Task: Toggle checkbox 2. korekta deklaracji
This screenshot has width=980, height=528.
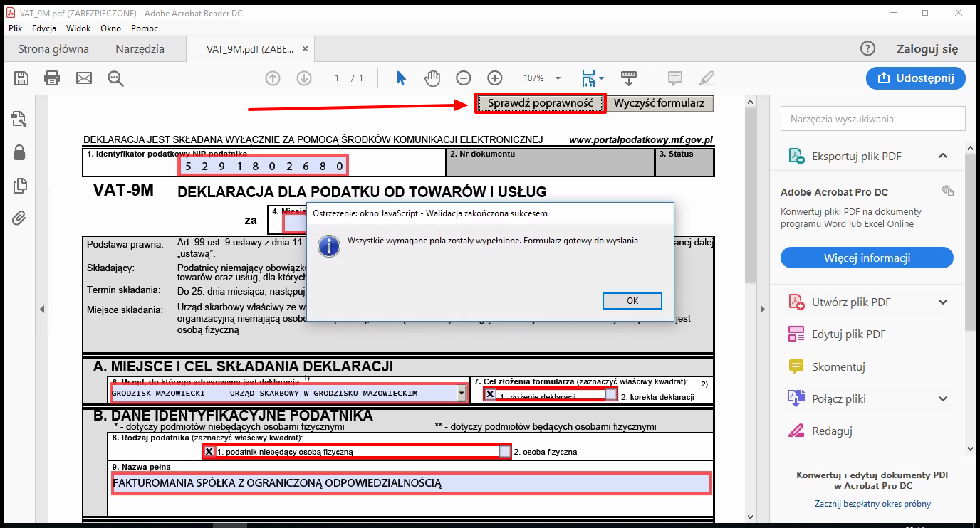Action: point(611,394)
